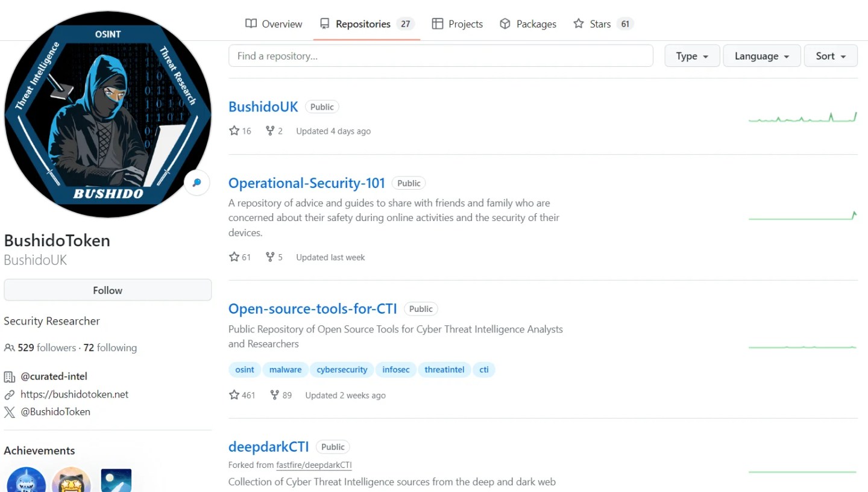Select the threatintel topic tag
The height and width of the screenshot is (492, 868).
444,370
